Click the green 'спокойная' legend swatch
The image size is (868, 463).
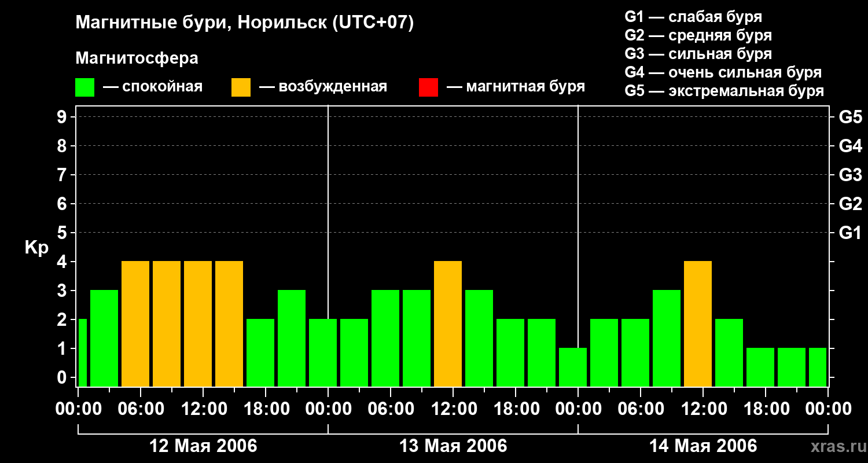point(84,87)
